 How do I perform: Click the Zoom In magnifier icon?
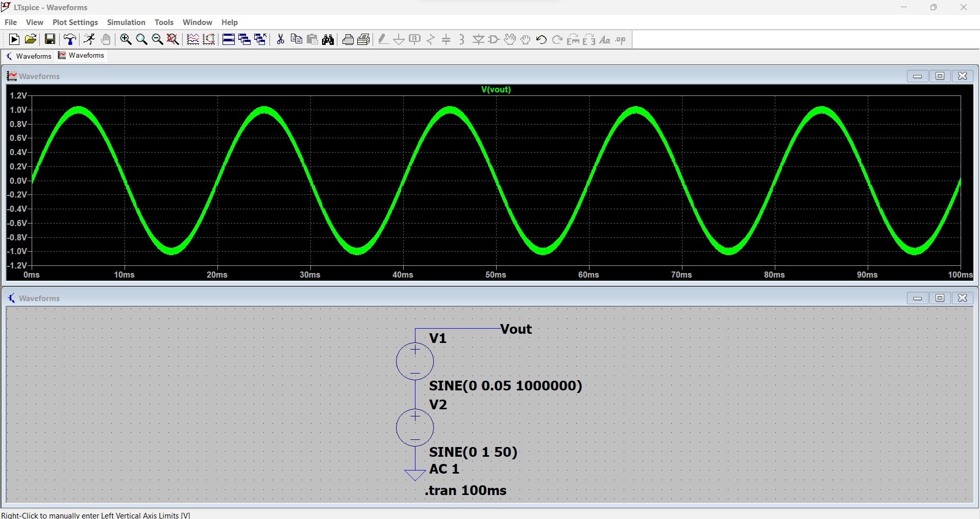(126, 39)
